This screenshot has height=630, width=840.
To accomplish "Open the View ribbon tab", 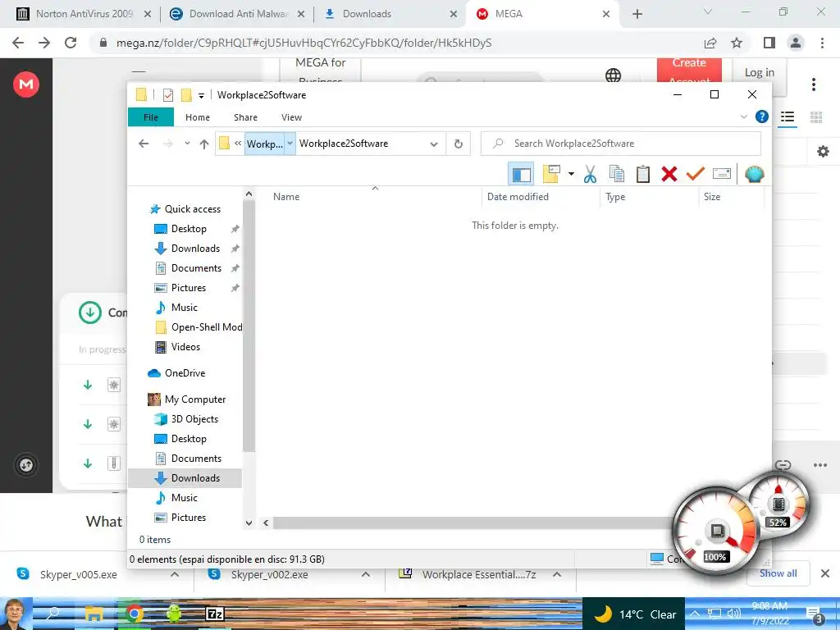I will [x=291, y=117].
